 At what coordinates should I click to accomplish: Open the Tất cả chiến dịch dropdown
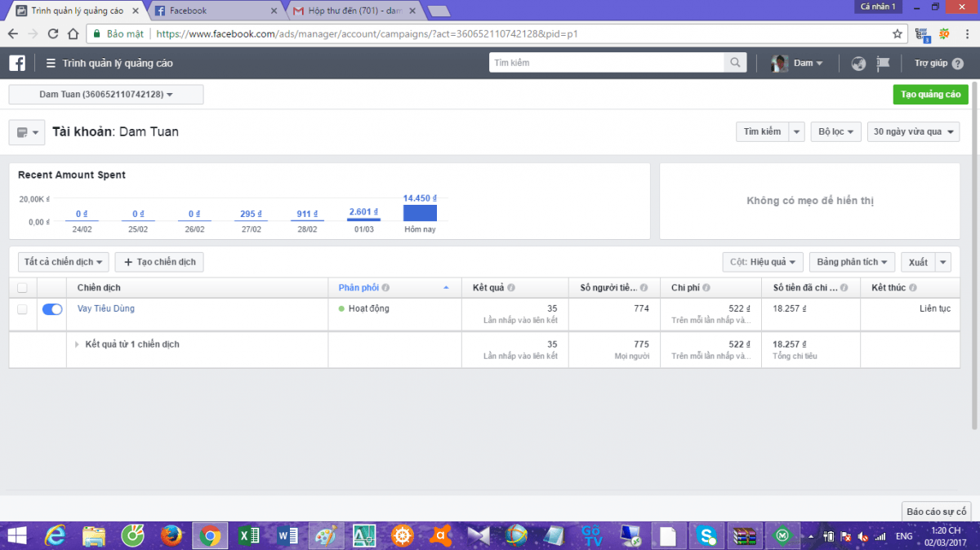point(63,262)
